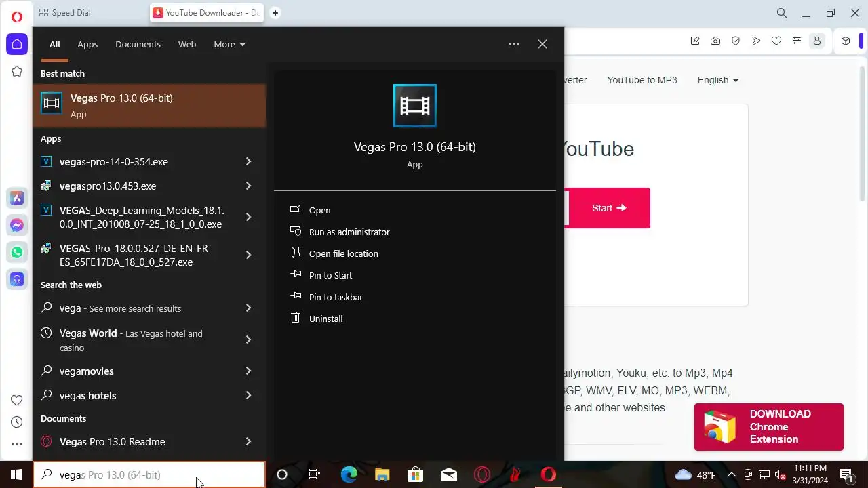Open File Explorer from taskbar
The height and width of the screenshot is (488, 868).
pyautogui.click(x=382, y=474)
